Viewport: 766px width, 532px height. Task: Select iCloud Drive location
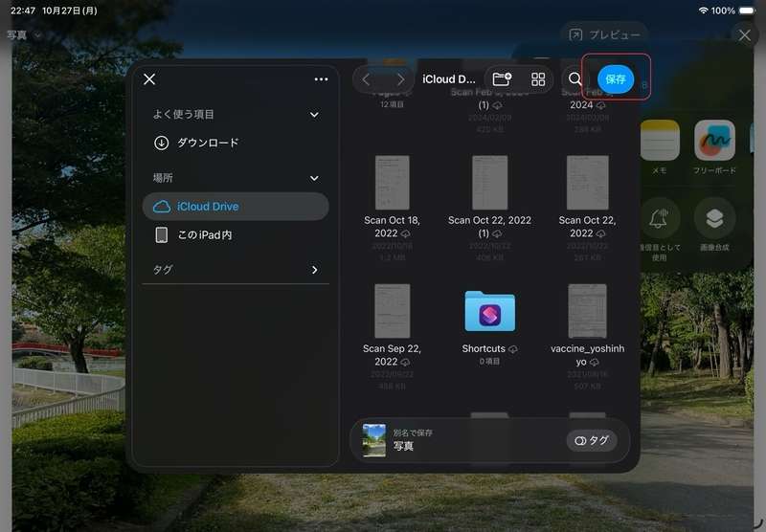click(236, 207)
